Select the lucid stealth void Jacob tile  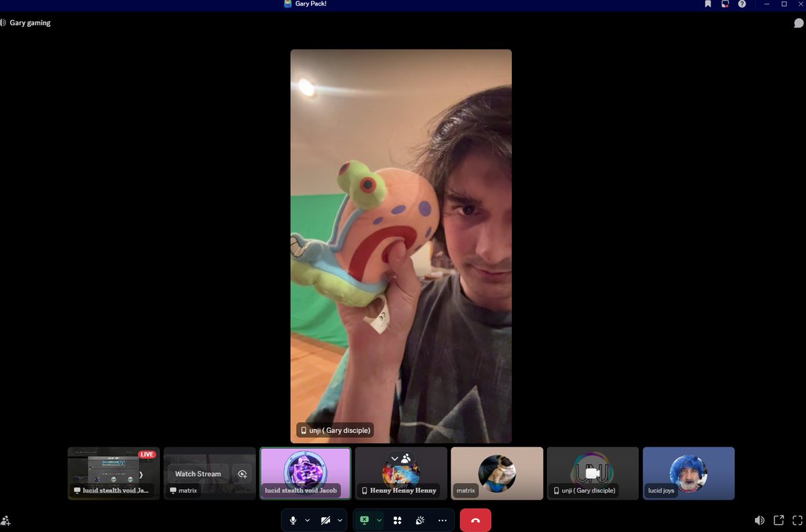tap(306, 474)
